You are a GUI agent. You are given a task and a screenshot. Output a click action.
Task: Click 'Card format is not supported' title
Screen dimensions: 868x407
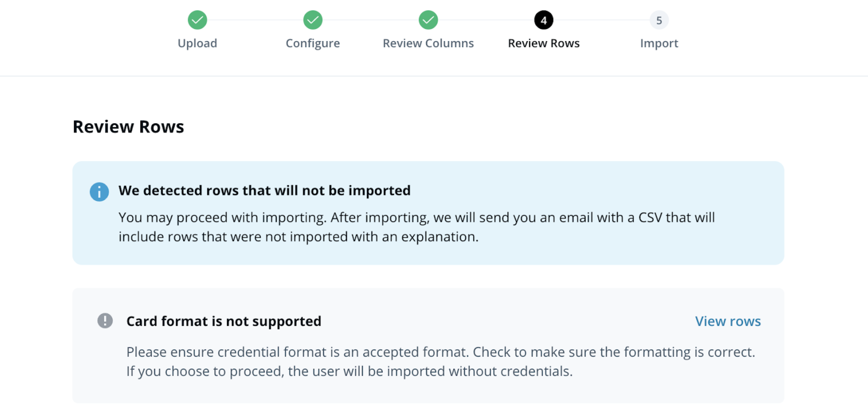click(x=224, y=321)
